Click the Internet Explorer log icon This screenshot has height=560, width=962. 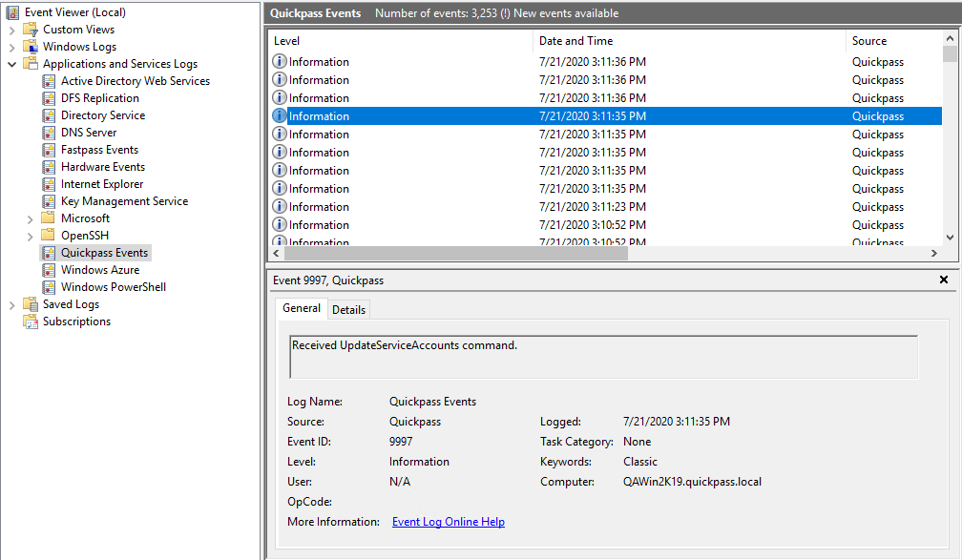[49, 184]
